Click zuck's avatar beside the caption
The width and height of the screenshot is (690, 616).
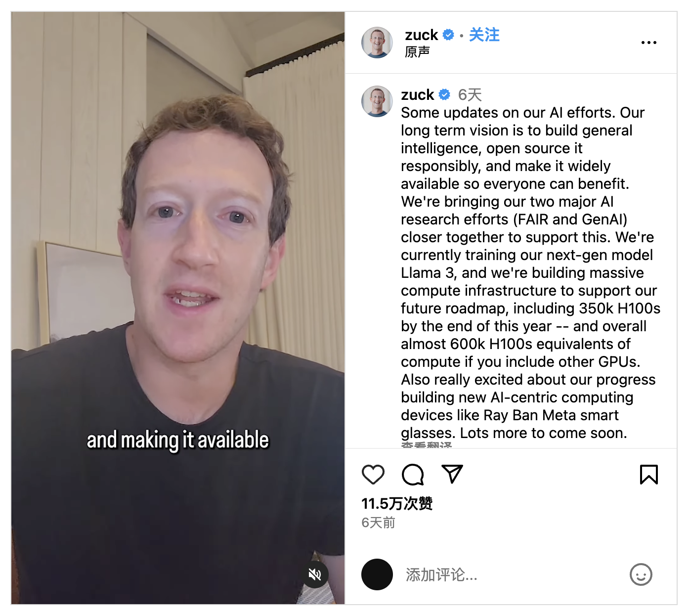[x=377, y=101]
